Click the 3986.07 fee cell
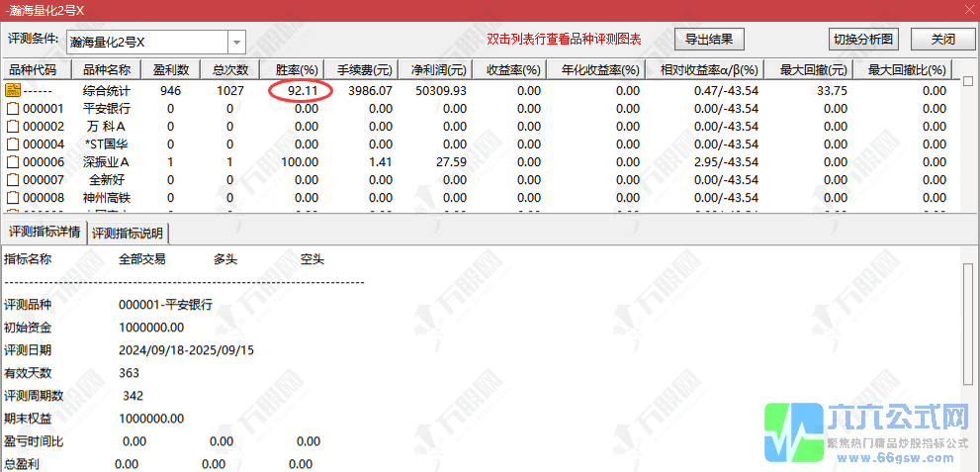This screenshot has width=980, height=472. (371, 91)
